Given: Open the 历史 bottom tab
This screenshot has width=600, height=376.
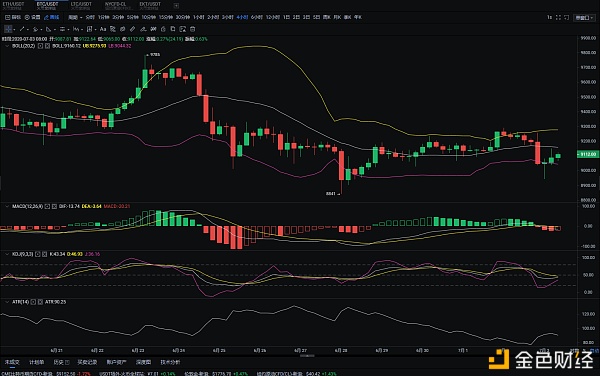Looking at the screenshot, I should (61, 362).
